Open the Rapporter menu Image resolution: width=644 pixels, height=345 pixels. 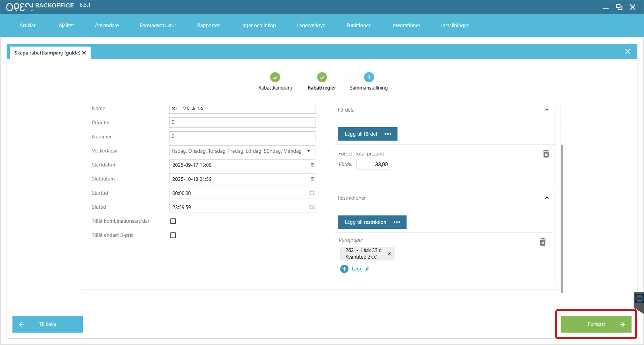tap(208, 26)
